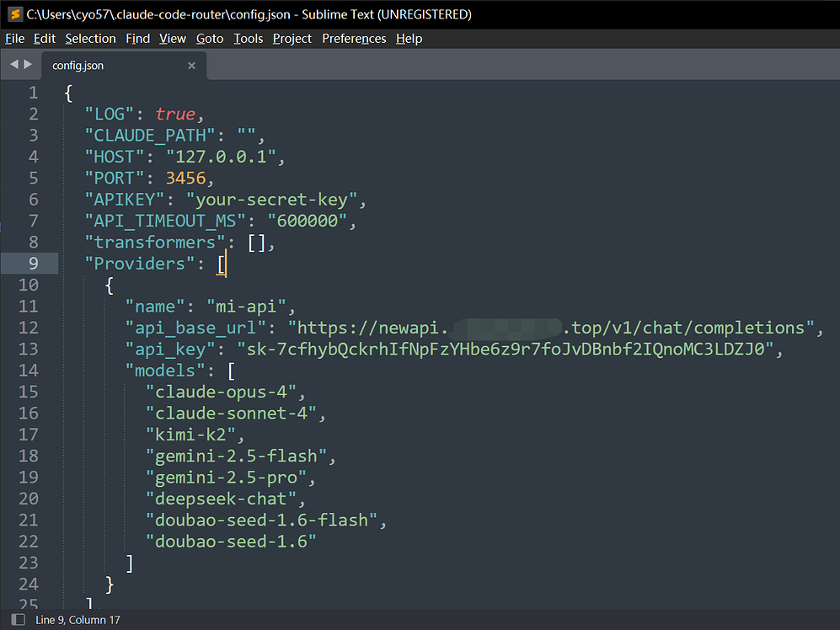
Task: Click line number 14 in the gutter
Action: (x=29, y=371)
